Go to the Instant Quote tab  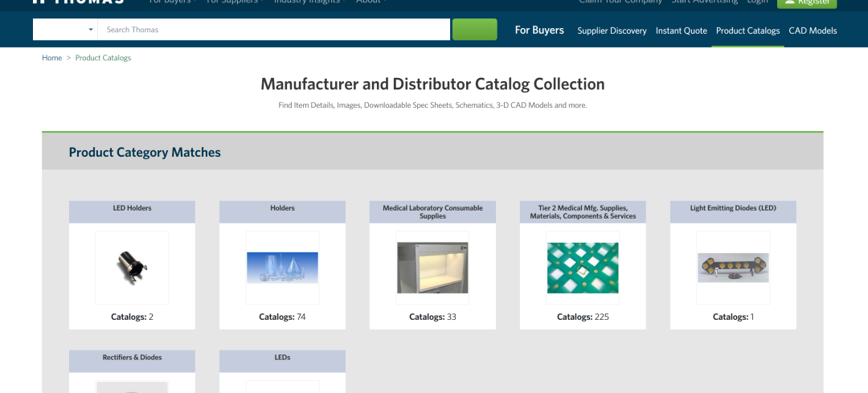pos(681,31)
